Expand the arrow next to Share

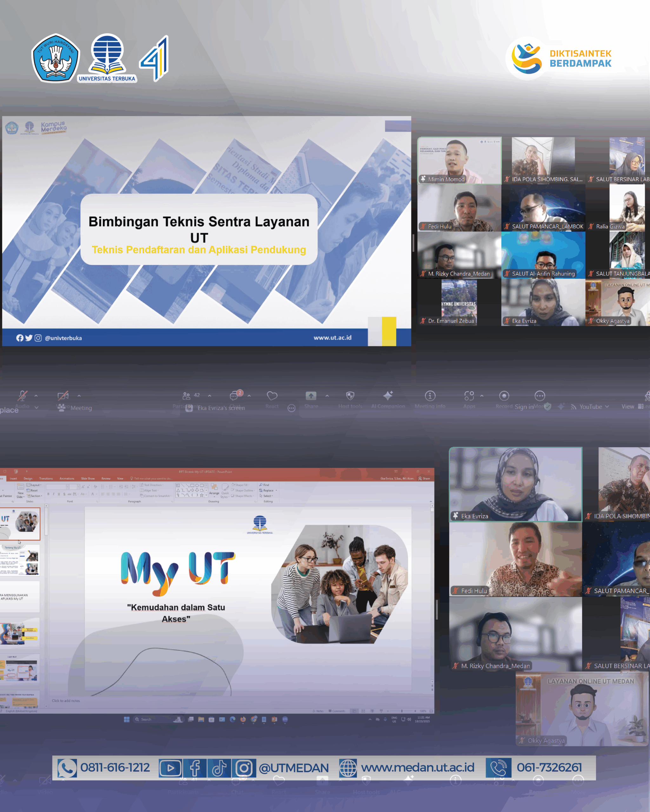(x=327, y=396)
